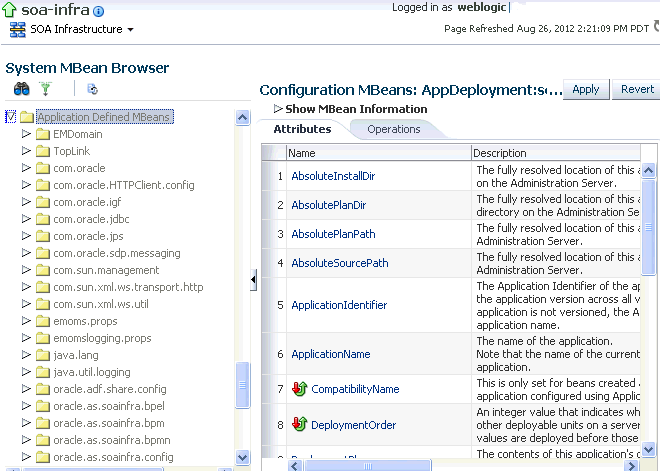This screenshot has height=471, width=660.
Task: Click tree scrollbar up arrow
Action: pos(242,117)
